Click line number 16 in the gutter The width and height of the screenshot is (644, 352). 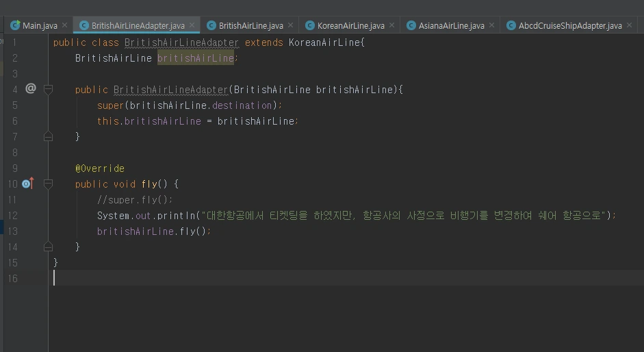pyautogui.click(x=13, y=279)
